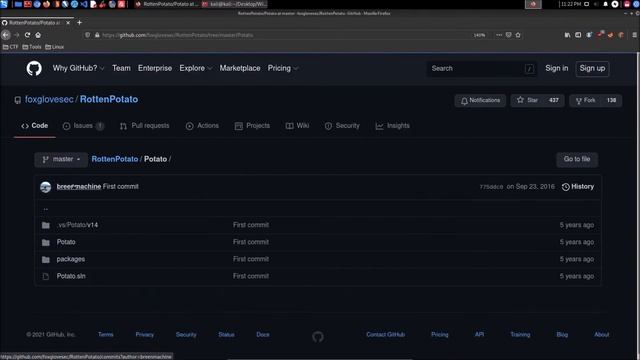Open the Wiki tab
This screenshot has width=640, height=360.
click(297, 126)
